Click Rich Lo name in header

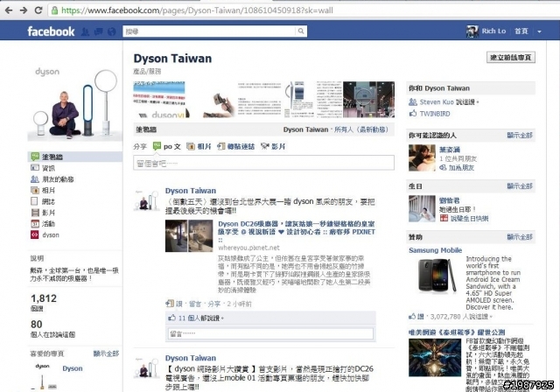[x=493, y=31]
